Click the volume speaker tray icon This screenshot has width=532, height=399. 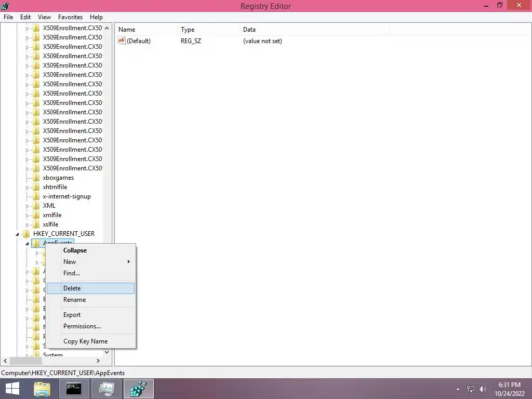pyautogui.click(x=483, y=389)
